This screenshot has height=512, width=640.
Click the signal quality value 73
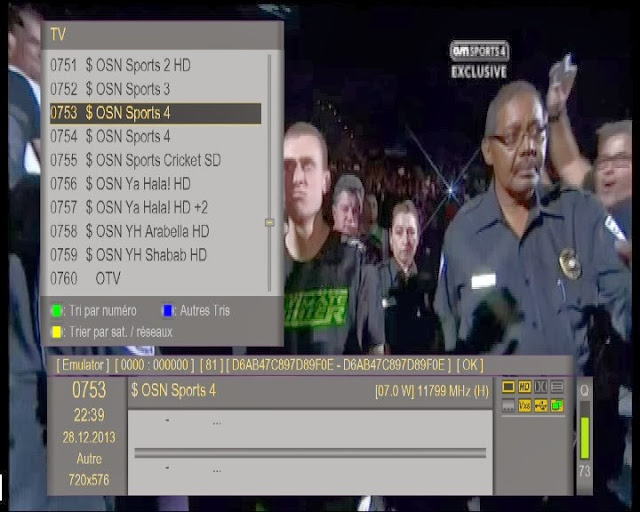point(584,472)
